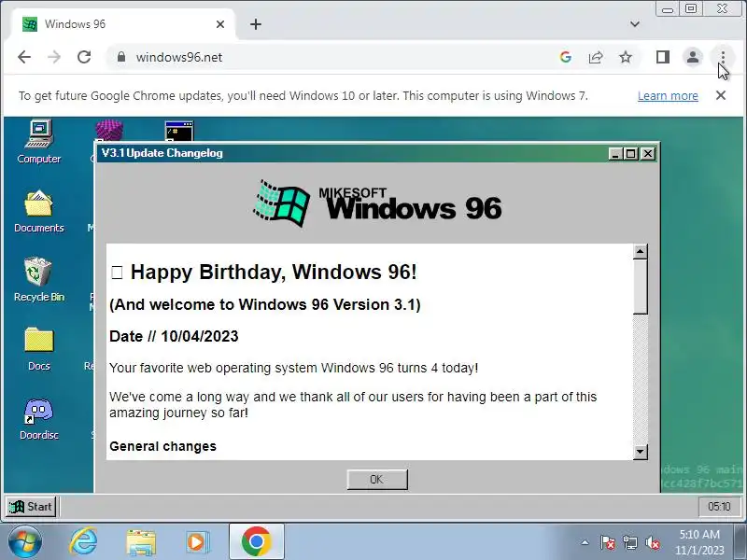Show hidden system tray icons

585,542
